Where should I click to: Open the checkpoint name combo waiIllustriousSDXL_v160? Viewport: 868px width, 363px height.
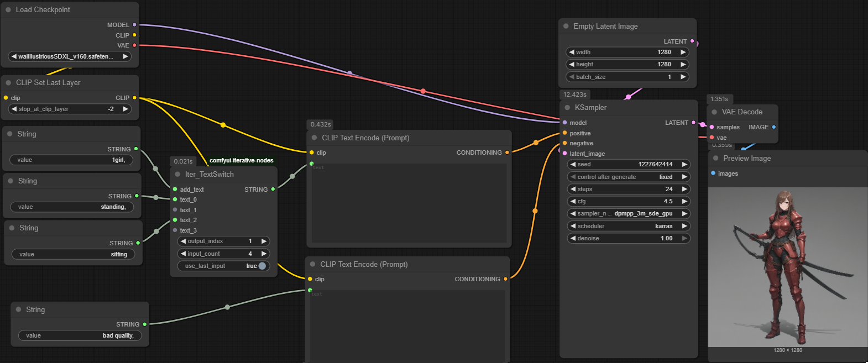click(70, 56)
